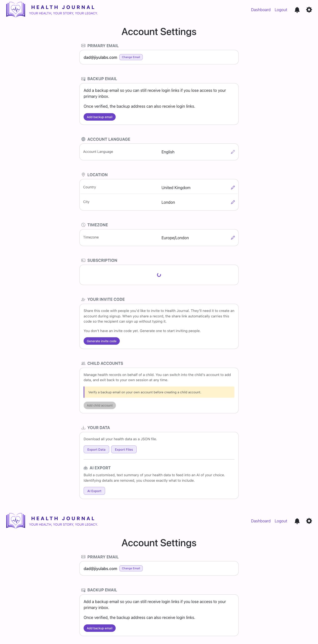Edit Timezone using pencil icon

233,238
